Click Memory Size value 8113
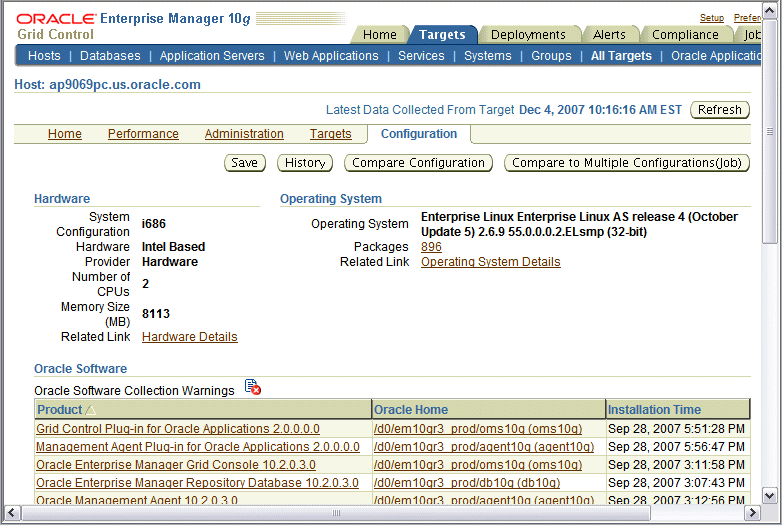This screenshot has width=782, height=526. [x=156, y=314]
